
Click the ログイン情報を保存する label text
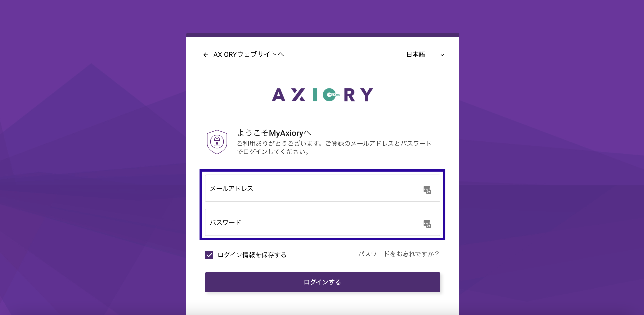(x=252, y=255)
